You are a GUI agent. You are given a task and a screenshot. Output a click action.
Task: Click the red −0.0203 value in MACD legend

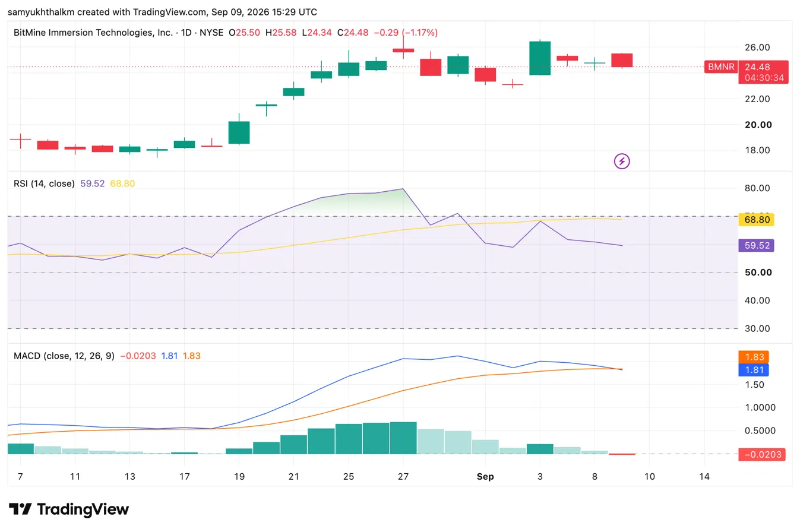138,356
